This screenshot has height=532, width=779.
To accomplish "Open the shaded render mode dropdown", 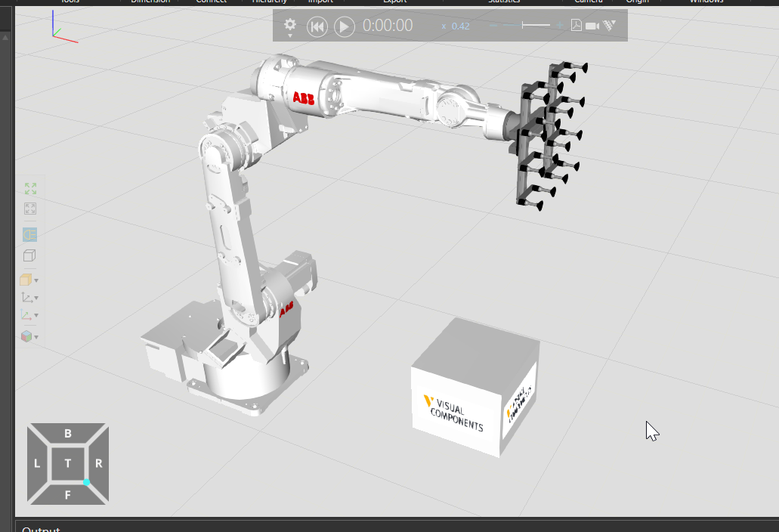I will pyautogui.click(x=29, y=280).
